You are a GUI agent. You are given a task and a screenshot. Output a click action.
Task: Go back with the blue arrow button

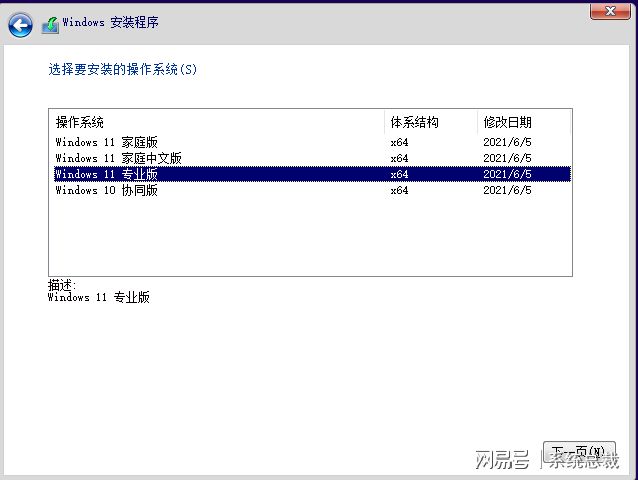tap(20, 25)
